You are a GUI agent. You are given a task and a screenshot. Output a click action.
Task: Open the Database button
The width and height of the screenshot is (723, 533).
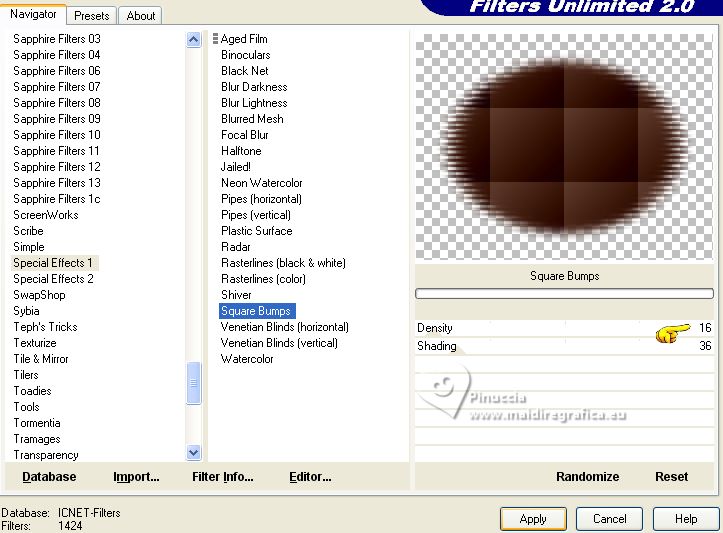coord(49,476)
